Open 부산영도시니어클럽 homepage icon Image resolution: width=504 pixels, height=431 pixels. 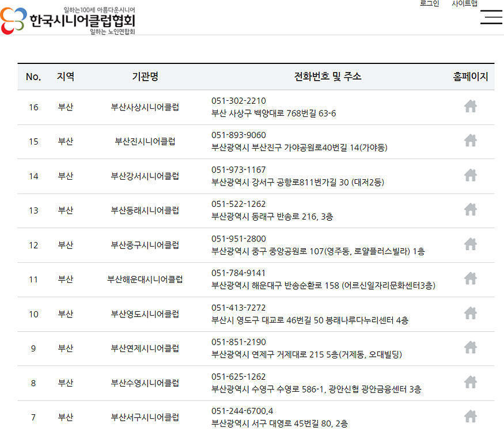471,313
